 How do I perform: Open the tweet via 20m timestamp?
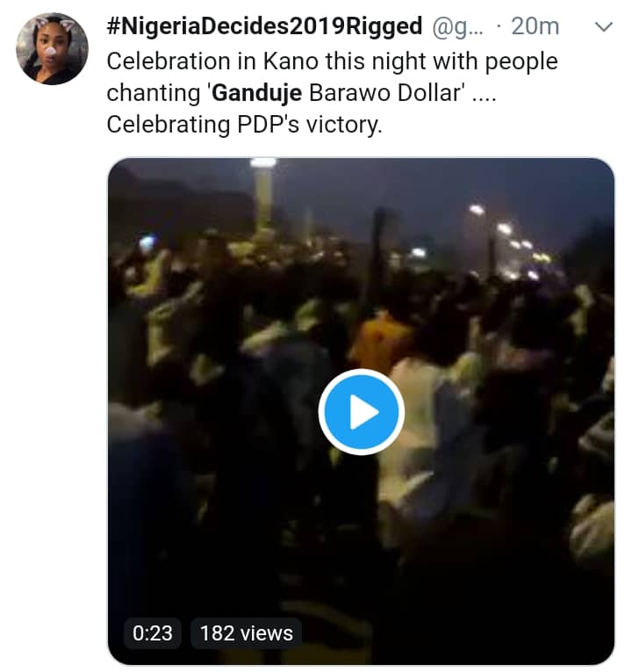tap(535, 26)
